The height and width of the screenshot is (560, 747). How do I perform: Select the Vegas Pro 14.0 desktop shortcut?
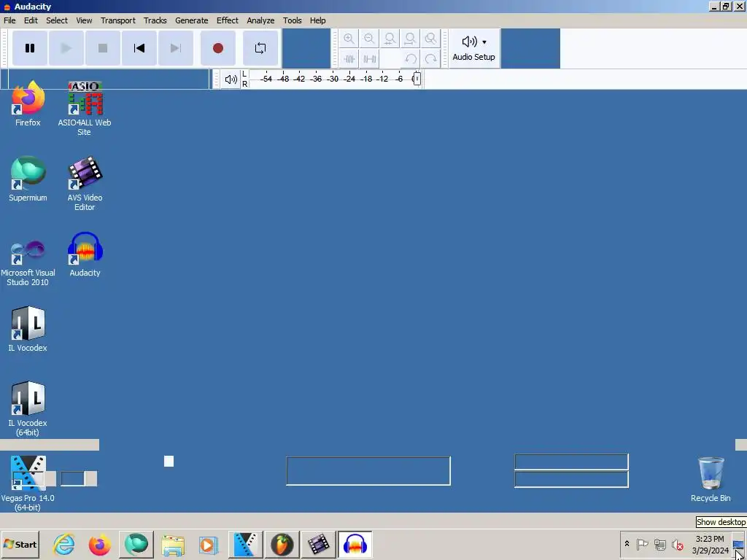pos(28,483)
